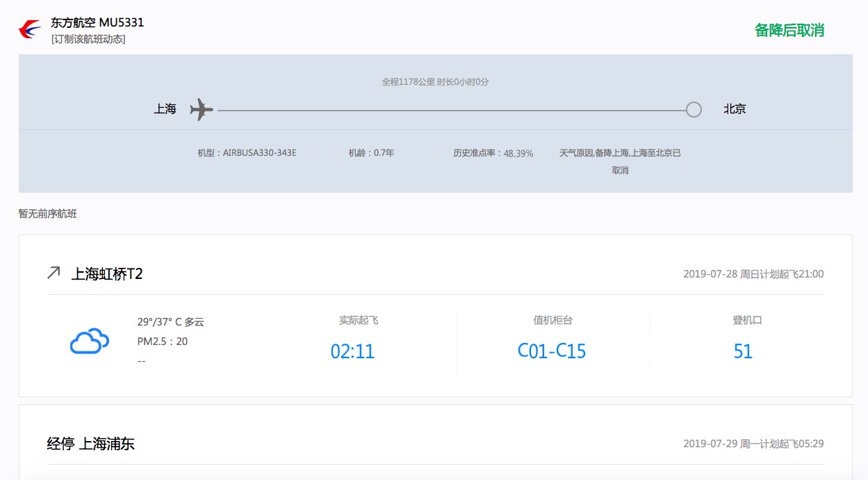The image size is (868, 480).
Task: Click the 北京 destination city label
Action: pyautogui.click(x=735, y=109)
